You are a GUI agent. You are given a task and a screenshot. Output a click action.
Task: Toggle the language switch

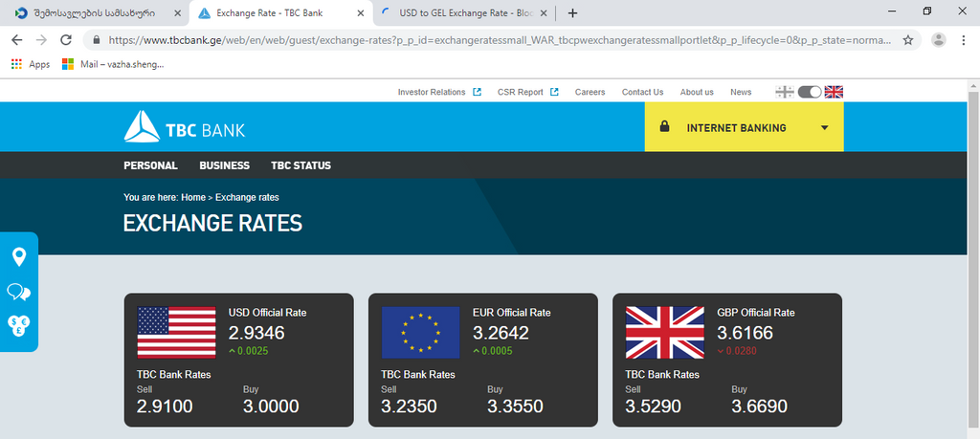click(810, 92)
